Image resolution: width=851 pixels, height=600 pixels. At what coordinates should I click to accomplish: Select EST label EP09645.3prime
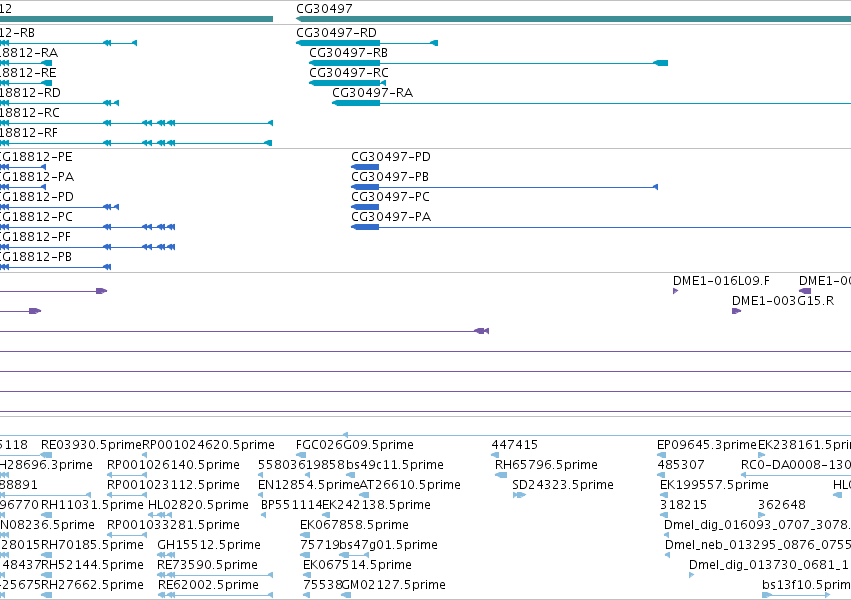[707, 445]
